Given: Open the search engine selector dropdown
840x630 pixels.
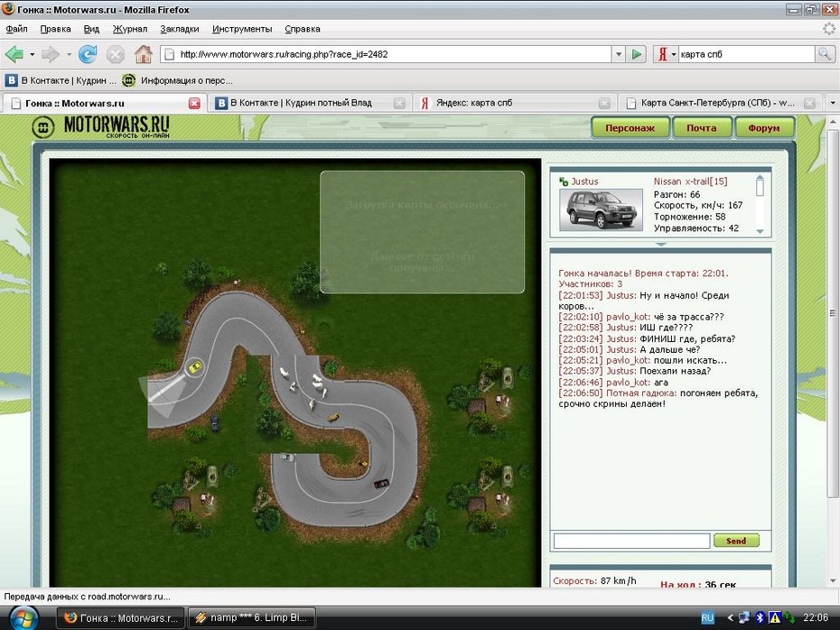Looking at the screenshot, I should [674, 54].
